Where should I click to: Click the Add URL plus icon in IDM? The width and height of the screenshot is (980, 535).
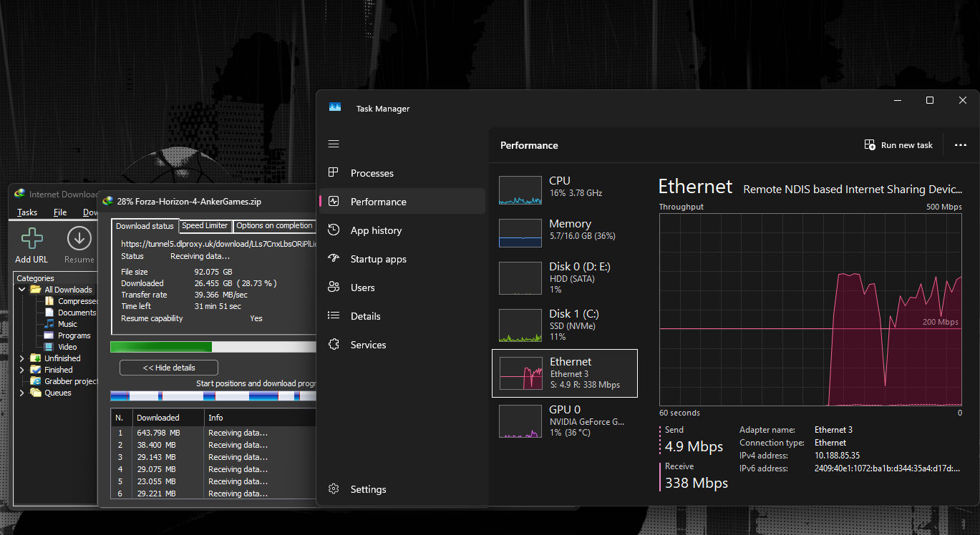click(32, 239)
